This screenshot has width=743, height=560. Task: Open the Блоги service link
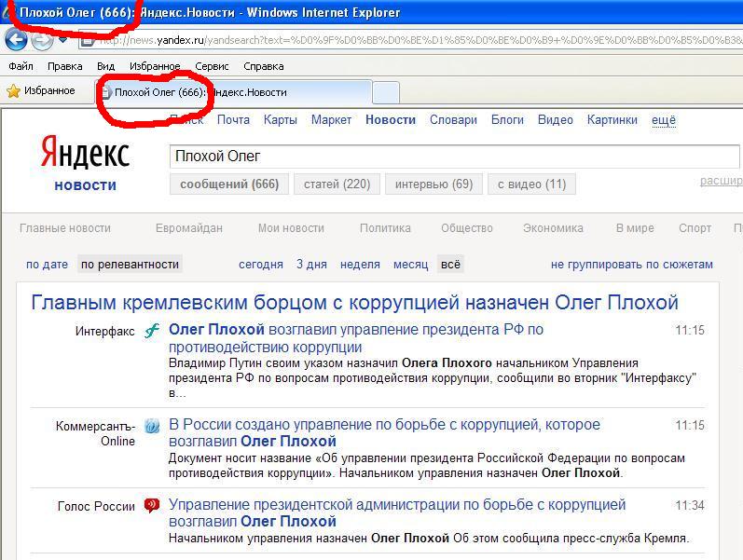(507, 120)
